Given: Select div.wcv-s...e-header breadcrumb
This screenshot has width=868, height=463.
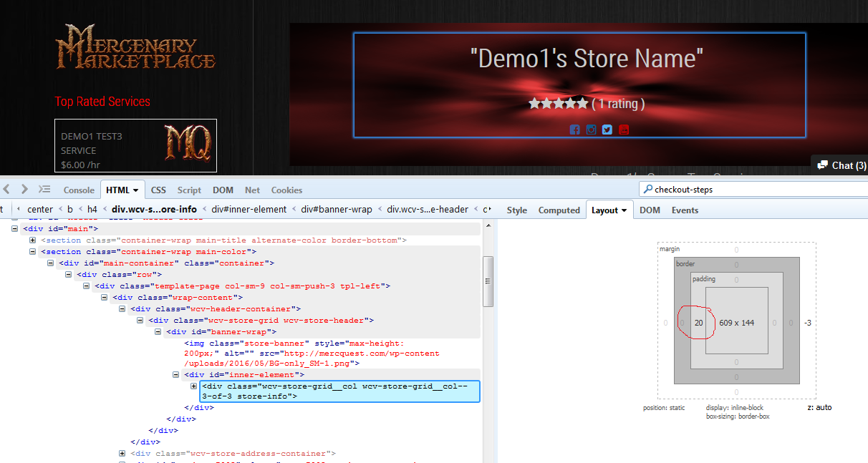Looking at the screenshot, I should tap(428, 209).
